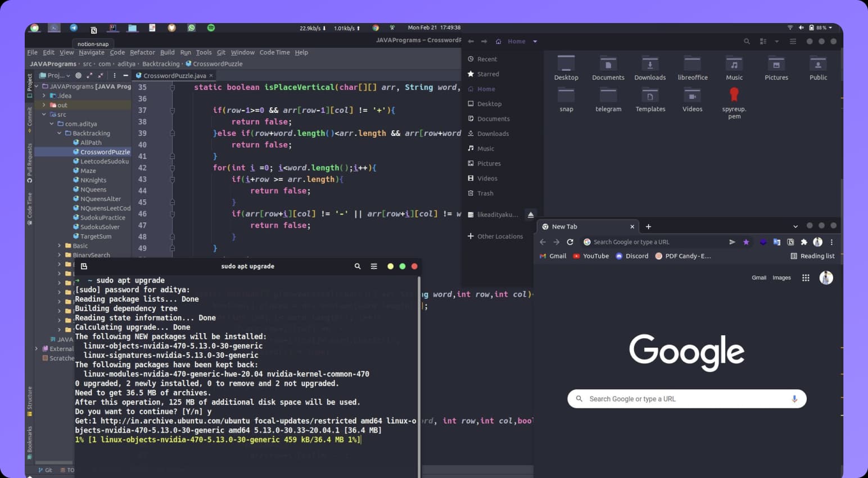The width and height of the screenshot is (868, 478).
Task: Toggle the Project tool window side tab
Action: pos(29,85)
